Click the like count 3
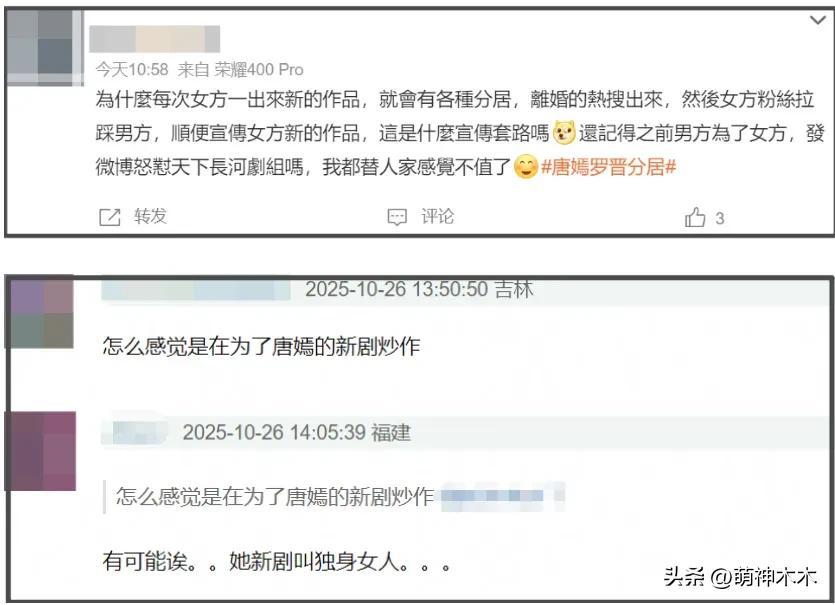835x605 pixels. (x=719, y=218)
